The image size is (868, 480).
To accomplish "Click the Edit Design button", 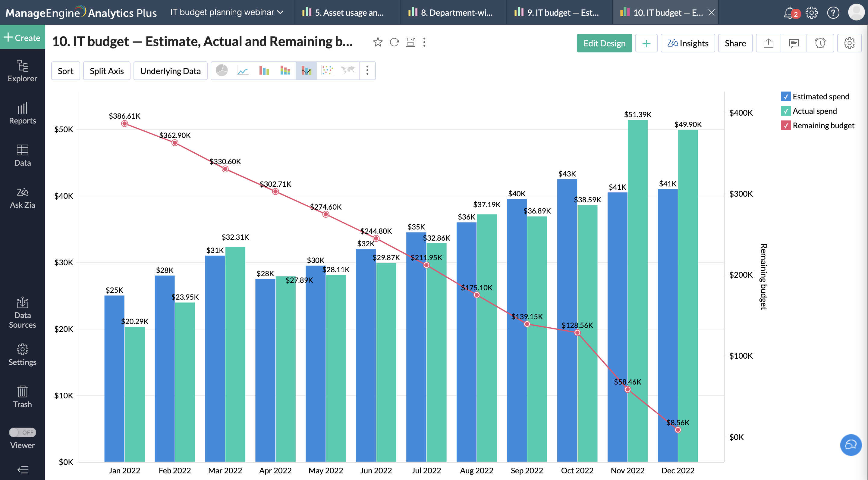I will (604, 43).
